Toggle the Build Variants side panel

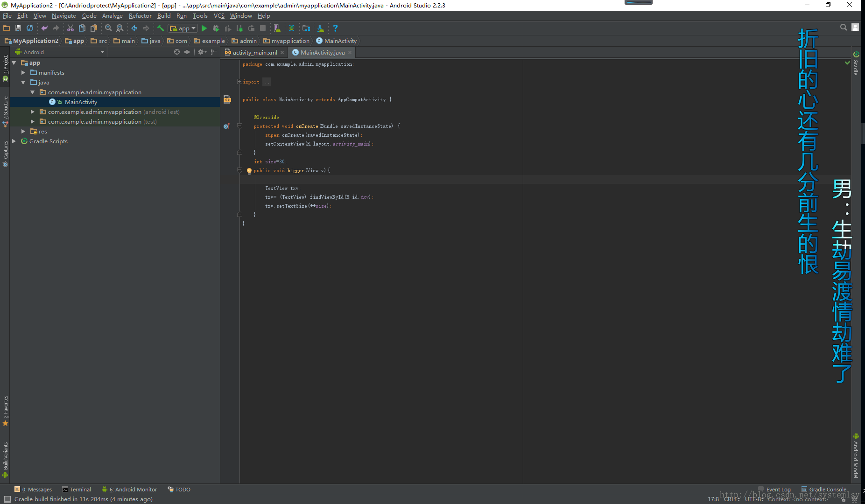tap(6, 460)
